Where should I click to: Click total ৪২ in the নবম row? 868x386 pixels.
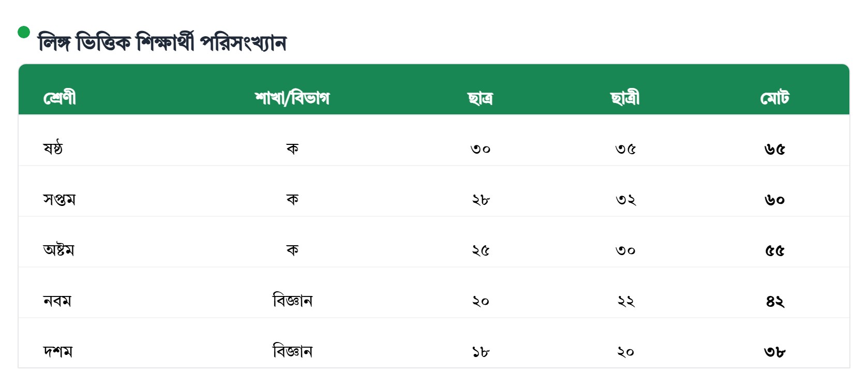coord(774,301)
